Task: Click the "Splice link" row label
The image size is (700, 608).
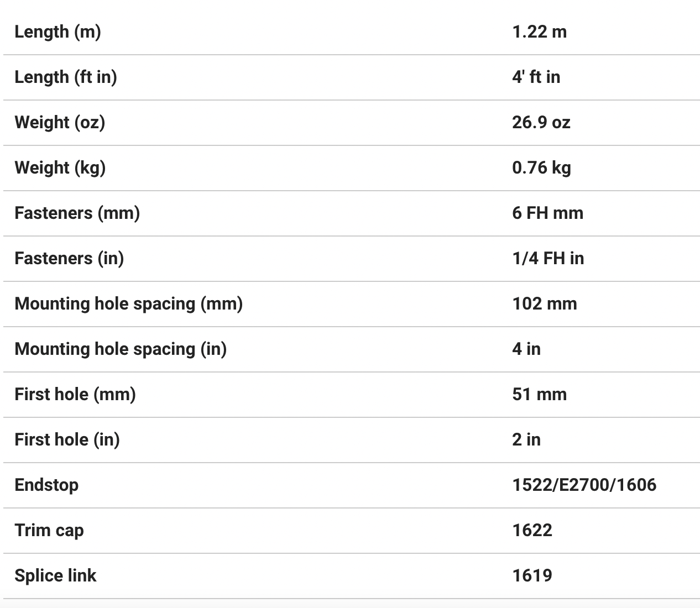Action: (55, 576)
